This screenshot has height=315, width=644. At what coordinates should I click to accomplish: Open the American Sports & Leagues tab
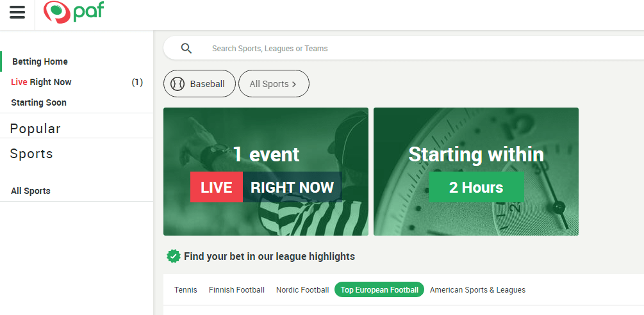click(477, 289)
